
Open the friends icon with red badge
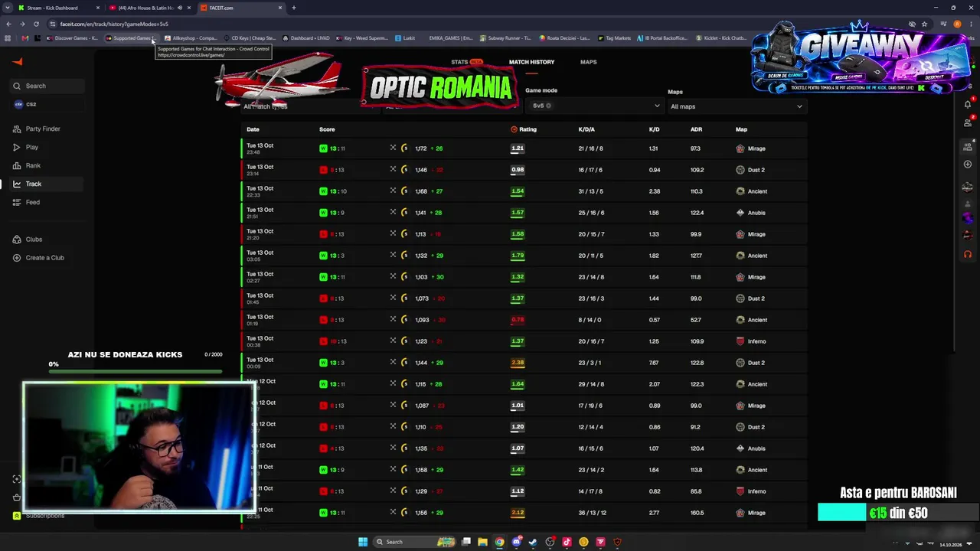point(968,122)
